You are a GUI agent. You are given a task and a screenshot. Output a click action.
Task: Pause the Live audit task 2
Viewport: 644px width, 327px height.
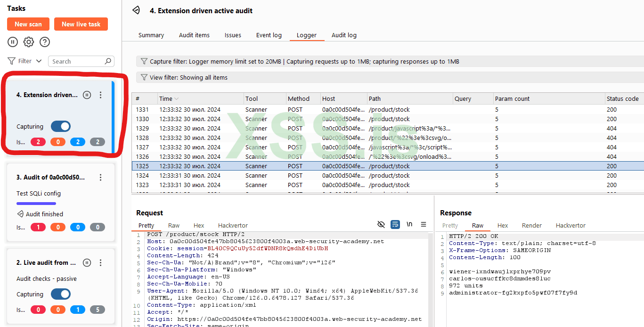(x=87, y=263)
